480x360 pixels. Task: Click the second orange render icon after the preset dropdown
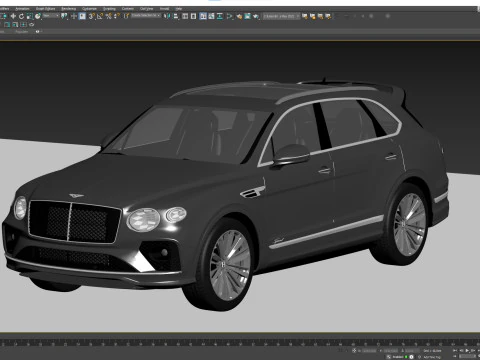coord(313,16)
